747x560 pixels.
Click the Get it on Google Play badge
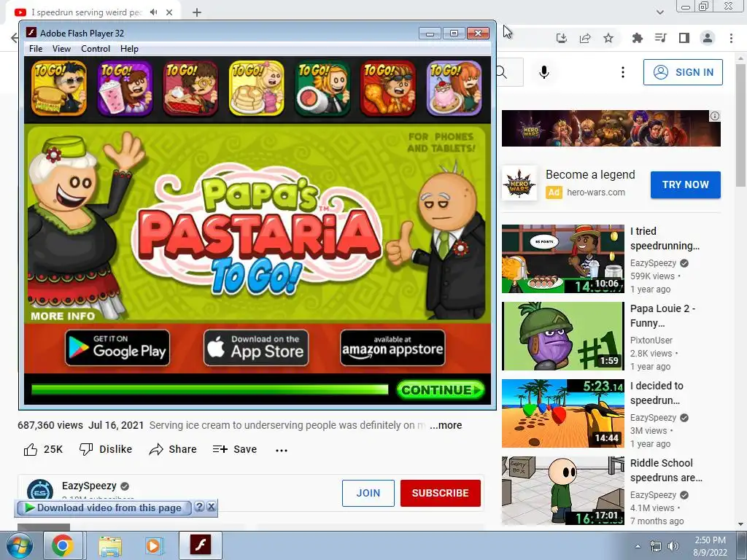pos(117,348)
